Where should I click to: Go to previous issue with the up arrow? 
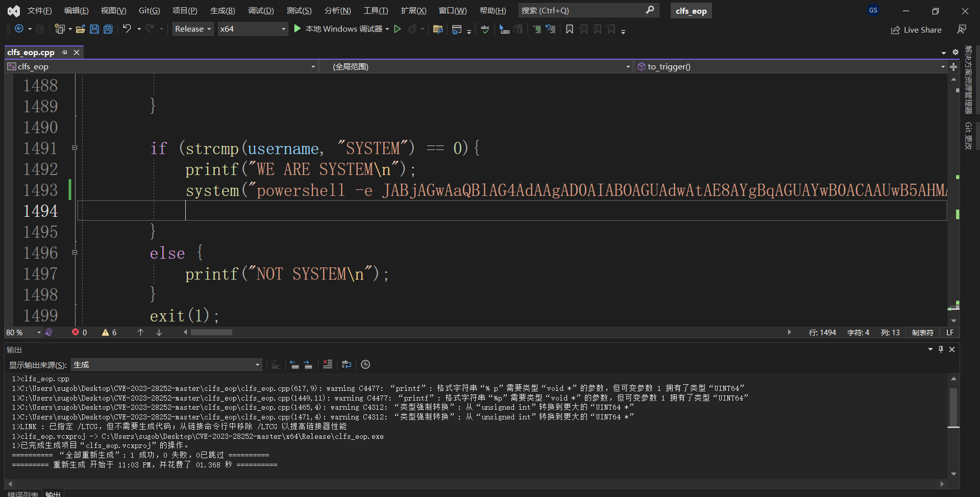click(x=140, y=332)
